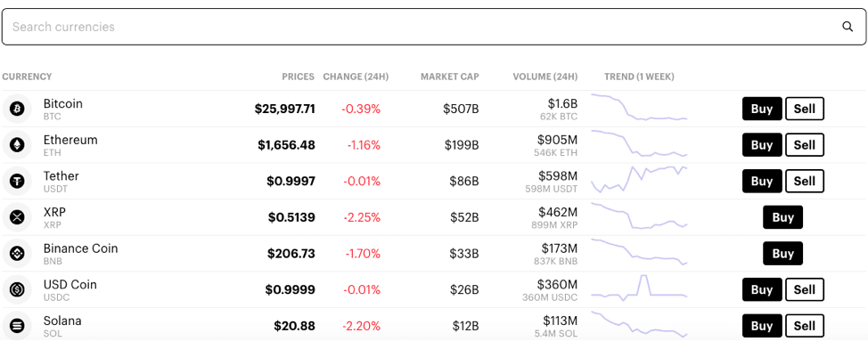Click Sell in the Solana row
The height and width of the screenshot is (341, 868).
[805, 326]
